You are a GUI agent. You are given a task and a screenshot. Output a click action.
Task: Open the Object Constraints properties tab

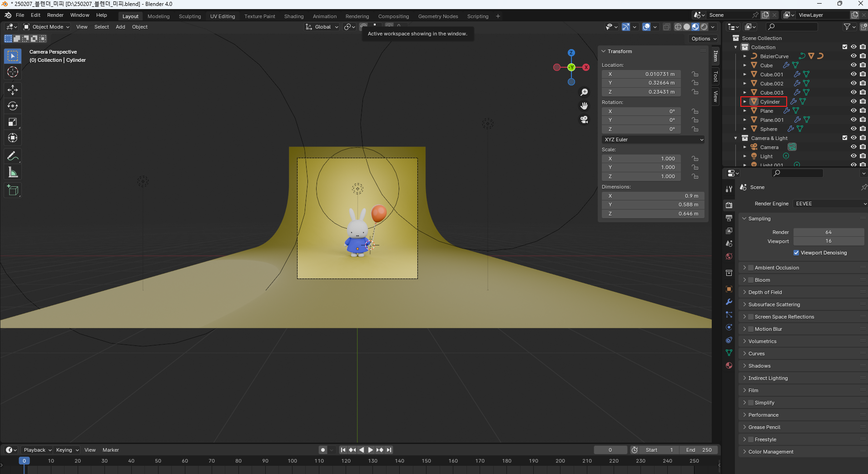click(x=729, y=340)
